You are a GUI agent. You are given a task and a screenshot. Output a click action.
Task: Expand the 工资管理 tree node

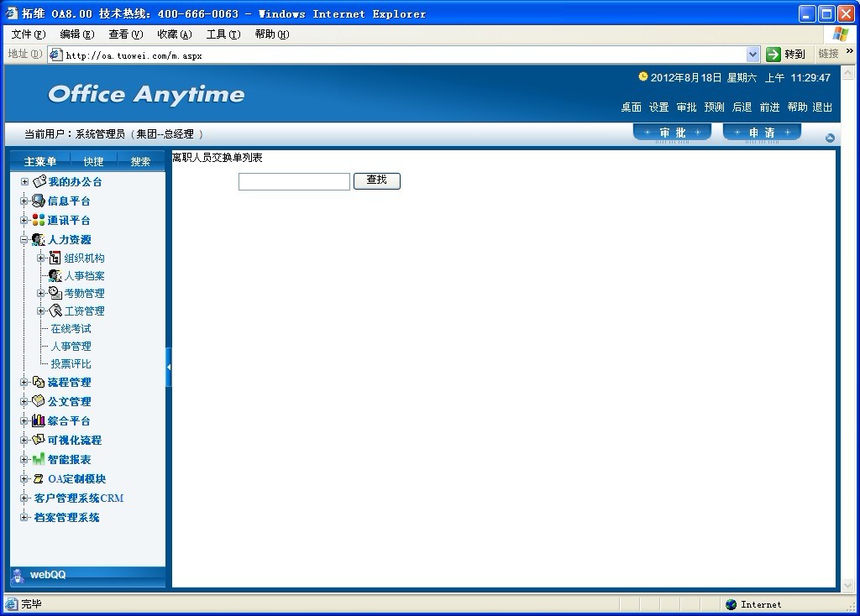point(41,311)
